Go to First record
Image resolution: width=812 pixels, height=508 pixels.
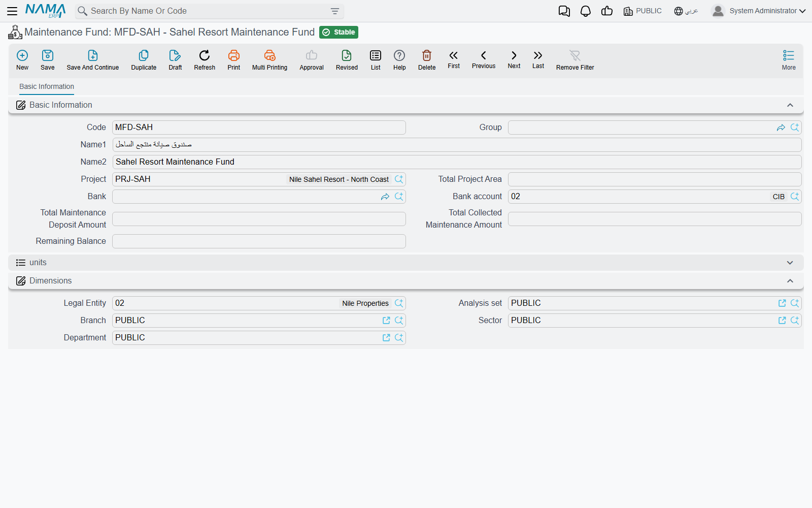[x=454, y=59]
